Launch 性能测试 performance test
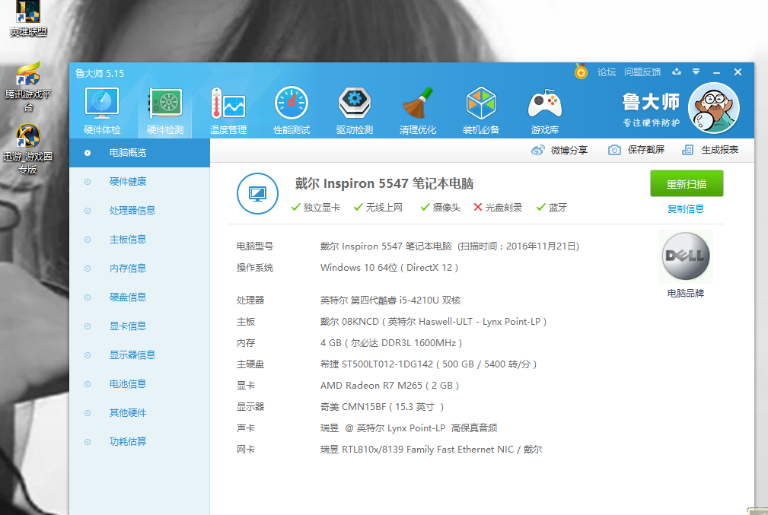This screenshot has height=515, width=768. 291,111
